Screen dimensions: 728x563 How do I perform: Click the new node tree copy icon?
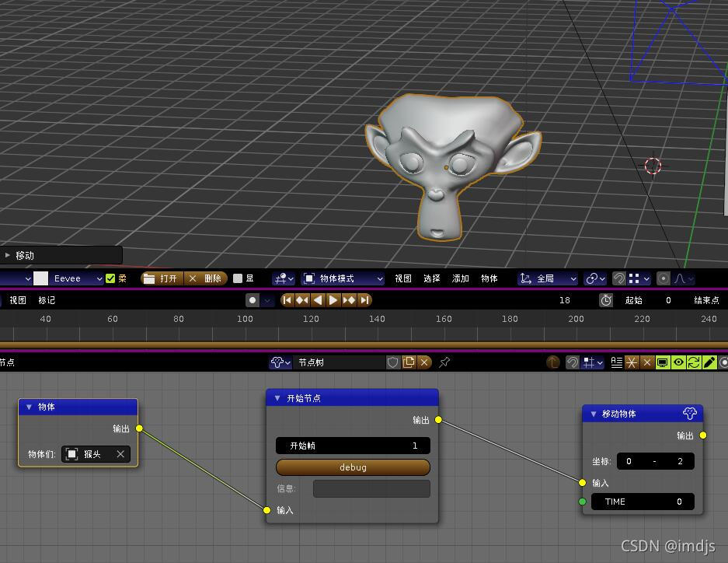coord(409,362)
